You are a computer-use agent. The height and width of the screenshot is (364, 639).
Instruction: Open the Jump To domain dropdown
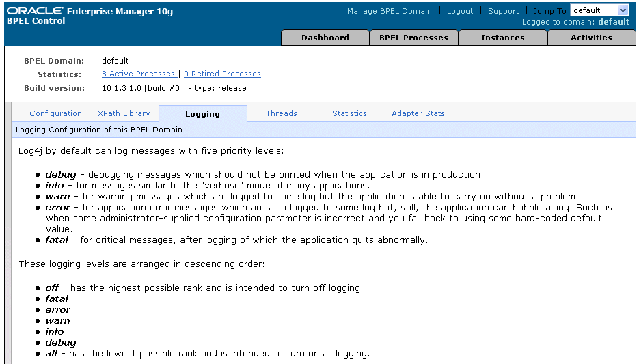tap(599, 10)
